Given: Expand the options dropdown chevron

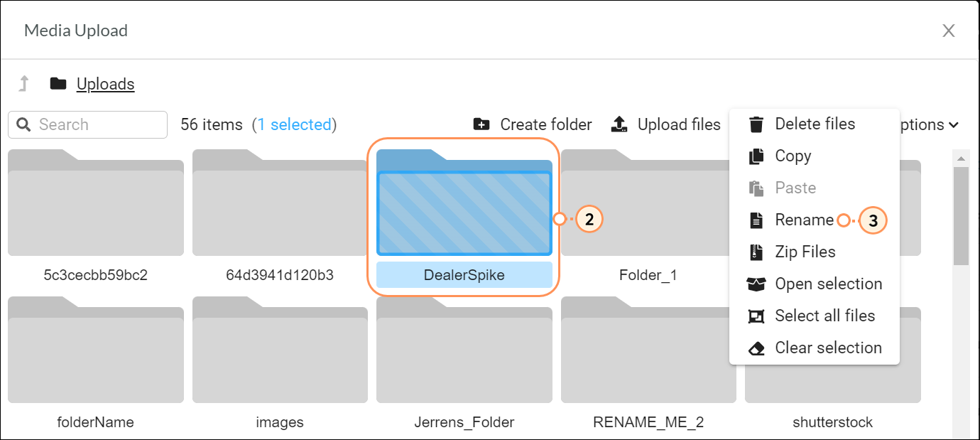Looking at the screenshot, I should (x=953, y=125).
